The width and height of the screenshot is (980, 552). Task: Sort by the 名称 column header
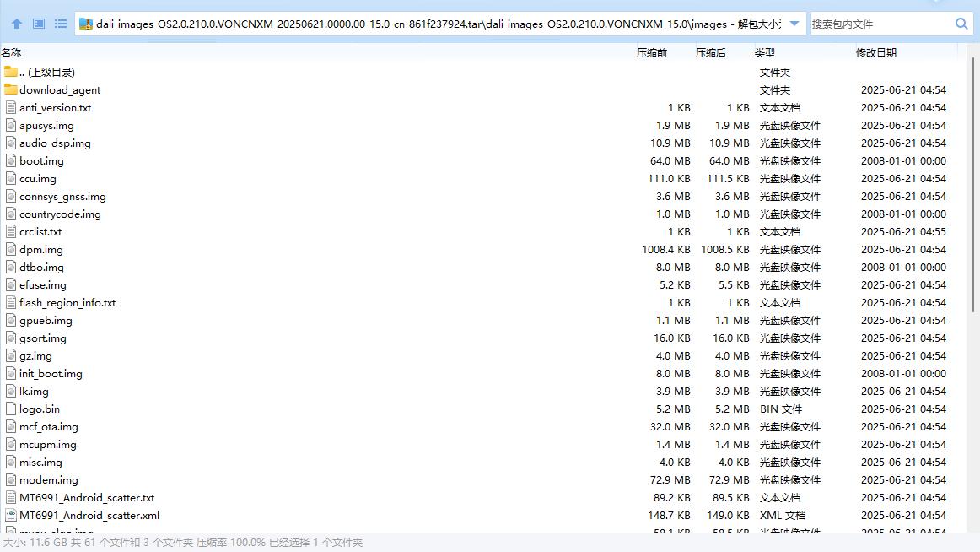[x=11, y=52]
